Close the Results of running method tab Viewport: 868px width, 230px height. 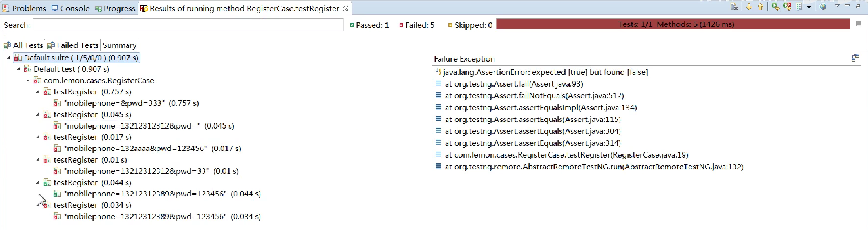[345, 8]
